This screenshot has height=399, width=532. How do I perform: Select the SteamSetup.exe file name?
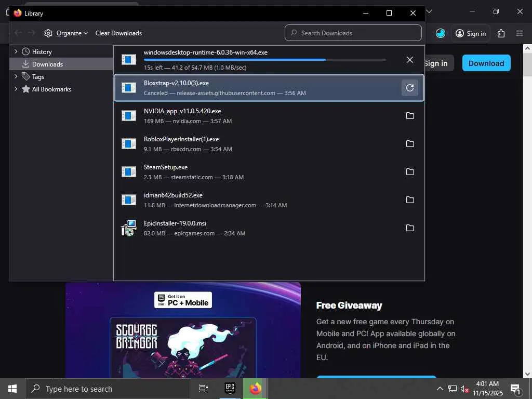pyautogui.click(x=166, y=167)
